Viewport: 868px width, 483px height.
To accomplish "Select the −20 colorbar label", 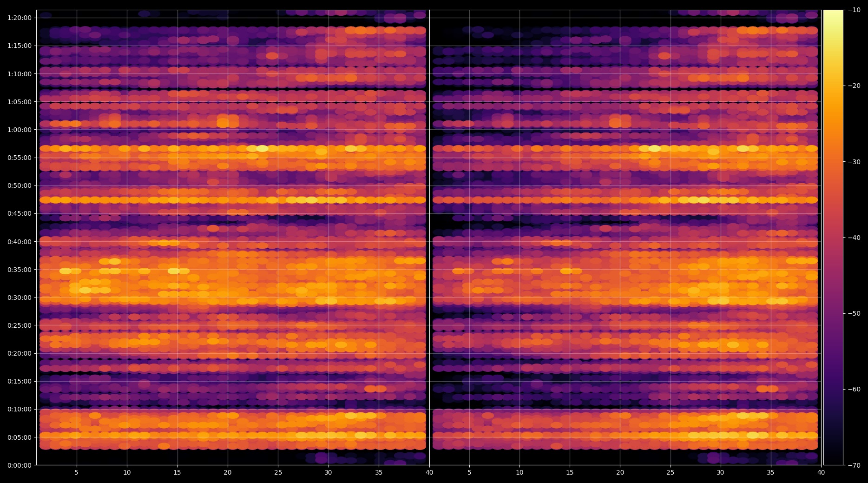I will pyautogui.click(x=854, y=86).
